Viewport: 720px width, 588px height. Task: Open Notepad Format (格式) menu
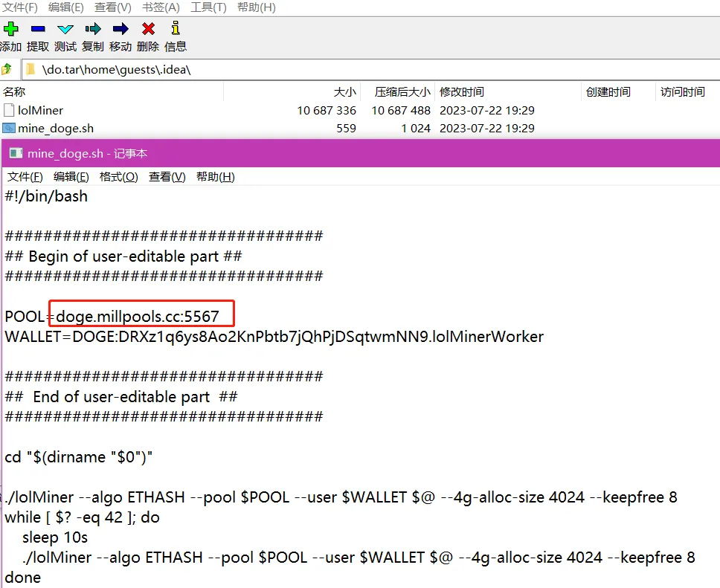point(118,177)
